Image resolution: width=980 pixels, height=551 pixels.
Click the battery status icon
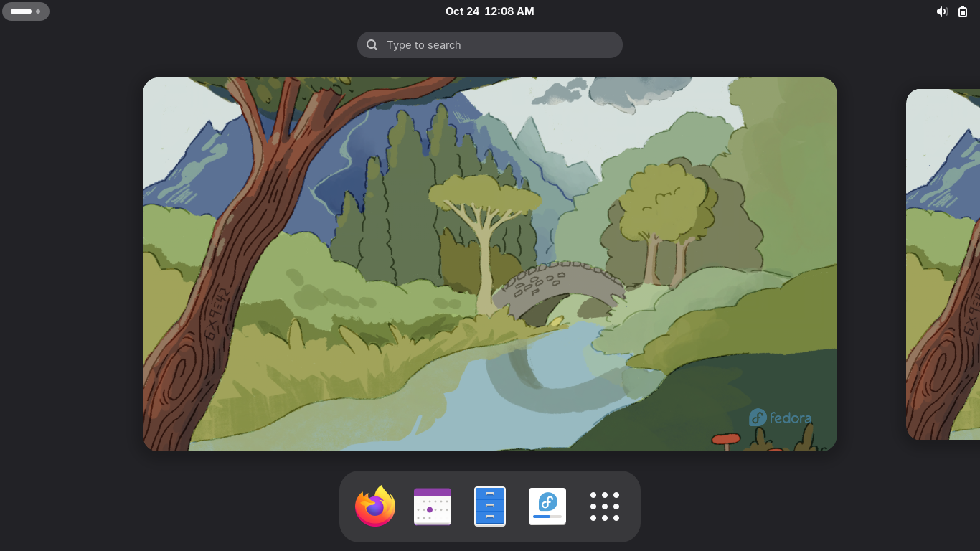pos(963,11)
